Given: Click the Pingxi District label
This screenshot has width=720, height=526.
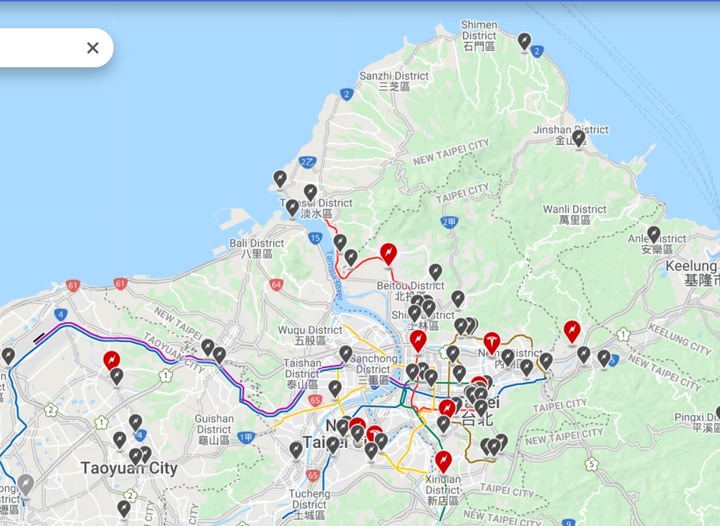Looking at the screenshot, I should [x=697, y=422].
